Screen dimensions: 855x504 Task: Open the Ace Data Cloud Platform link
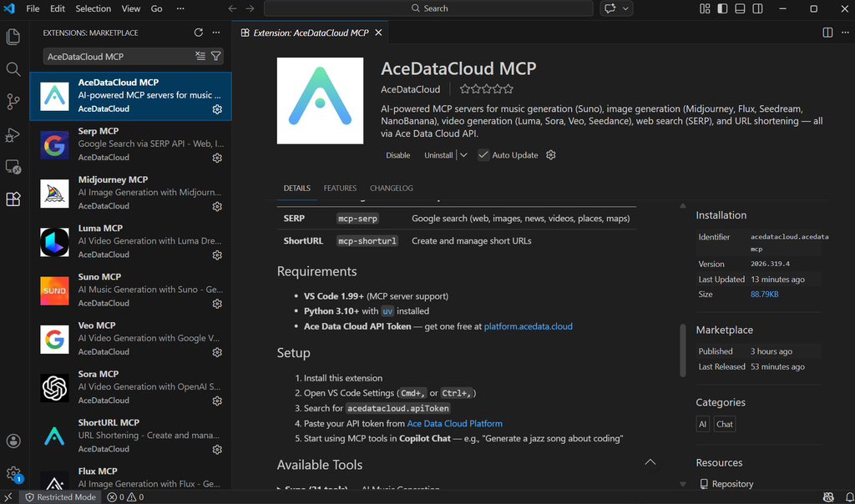point(455,423)
